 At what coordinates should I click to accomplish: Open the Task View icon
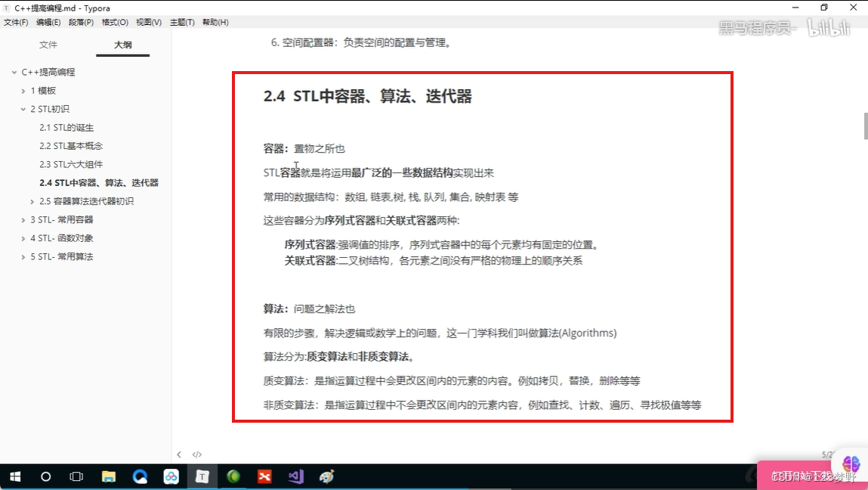coord(76,476)
